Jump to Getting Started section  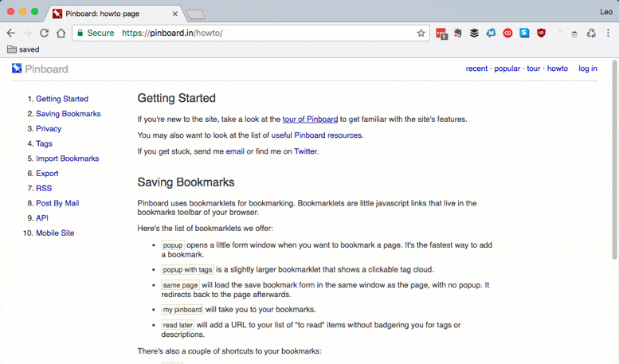point(62,99)
